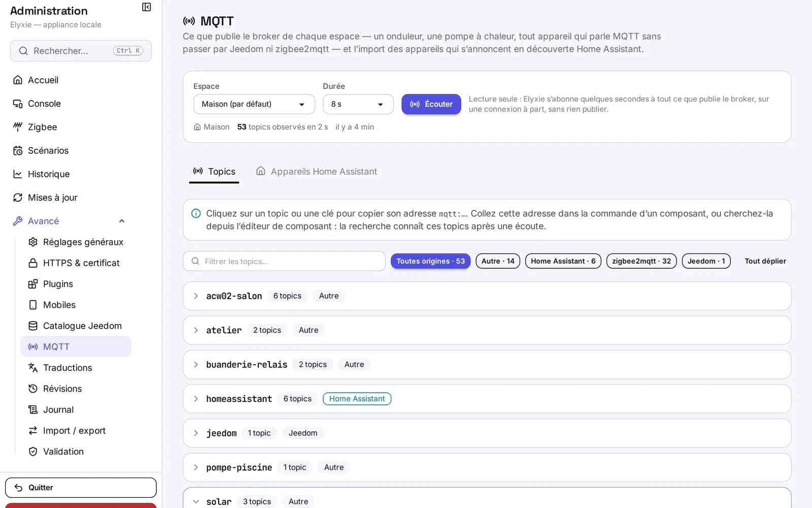This screenshot has height=508, width=812.
Task: Click MQTT page title broadcast icon
Action: tap(189, 21)
